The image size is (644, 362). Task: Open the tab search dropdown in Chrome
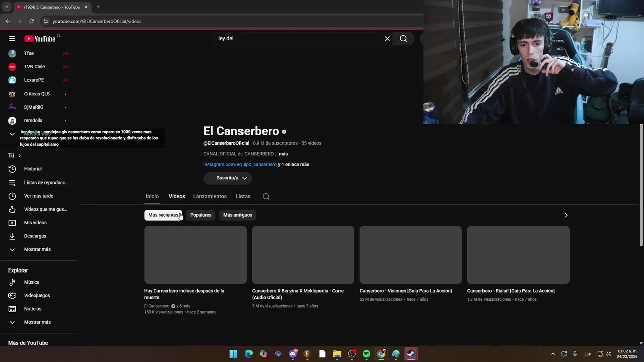[x=7, y=7]
